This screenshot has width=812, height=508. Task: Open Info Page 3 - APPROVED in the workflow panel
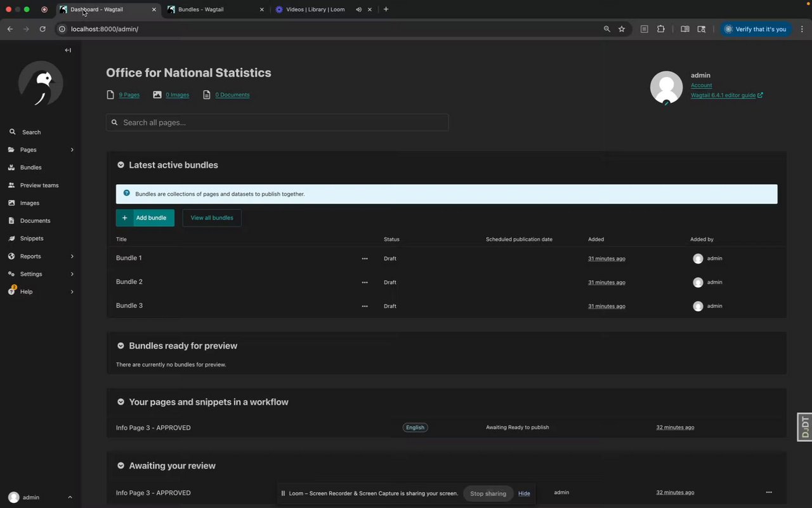coord(154,427)
